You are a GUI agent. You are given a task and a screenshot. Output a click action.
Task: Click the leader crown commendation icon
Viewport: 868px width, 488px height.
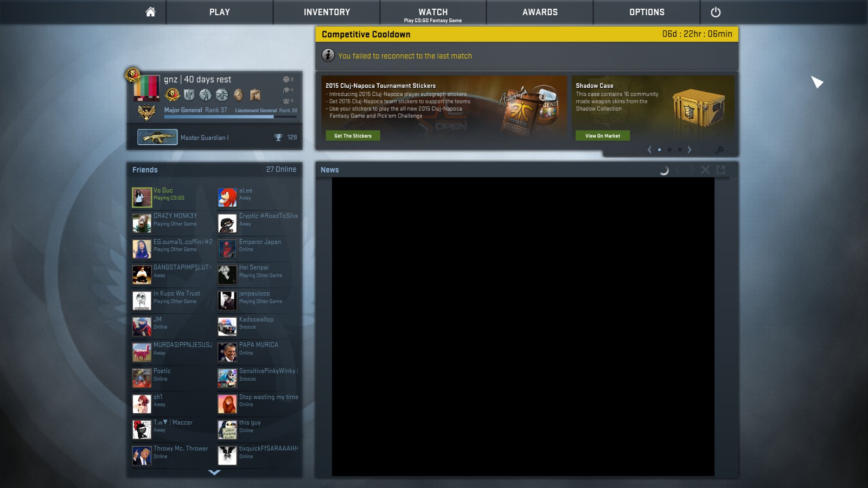[286, 101]
